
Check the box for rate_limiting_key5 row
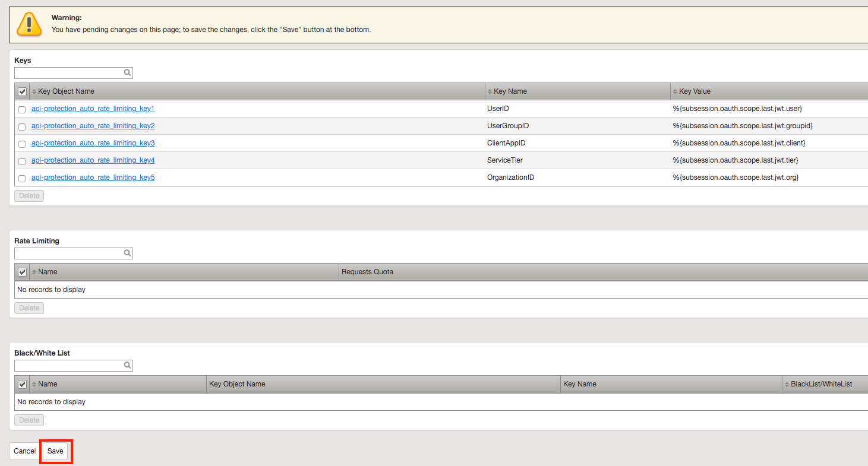pyautogui.click(x=22, y=178)
